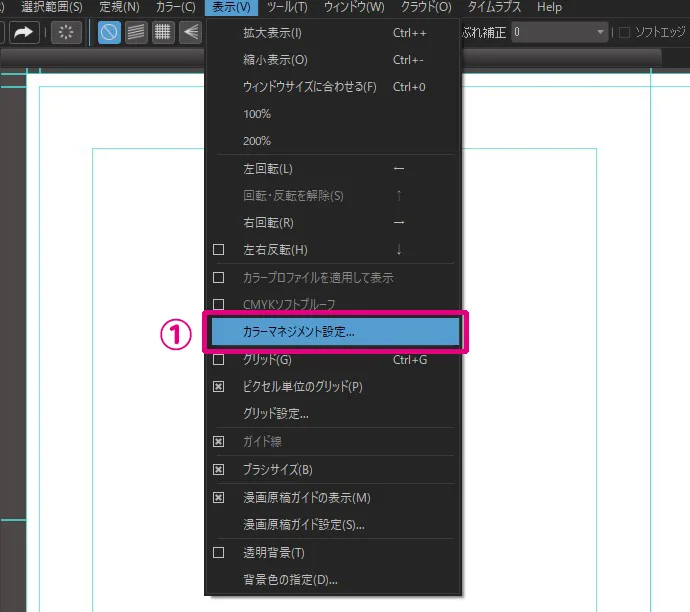Select 拡大表示(I) zoom in entry
The height and width of the screenshot is (612, 690).
[x=272, y=33]
